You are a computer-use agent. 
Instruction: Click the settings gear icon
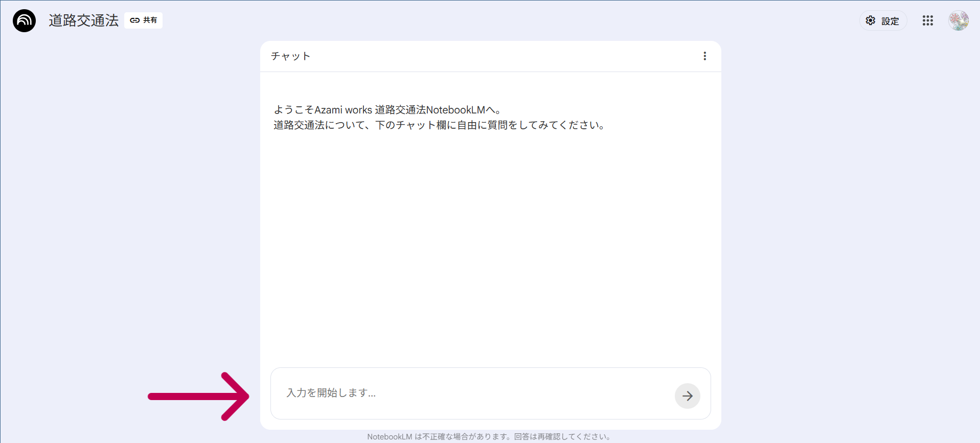tap(870, 20)
